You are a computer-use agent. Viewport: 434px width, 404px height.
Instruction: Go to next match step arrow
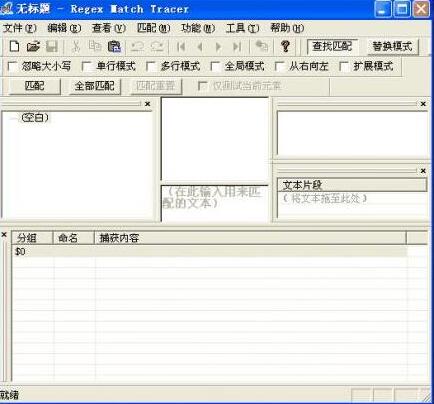(x=218, y=46)
